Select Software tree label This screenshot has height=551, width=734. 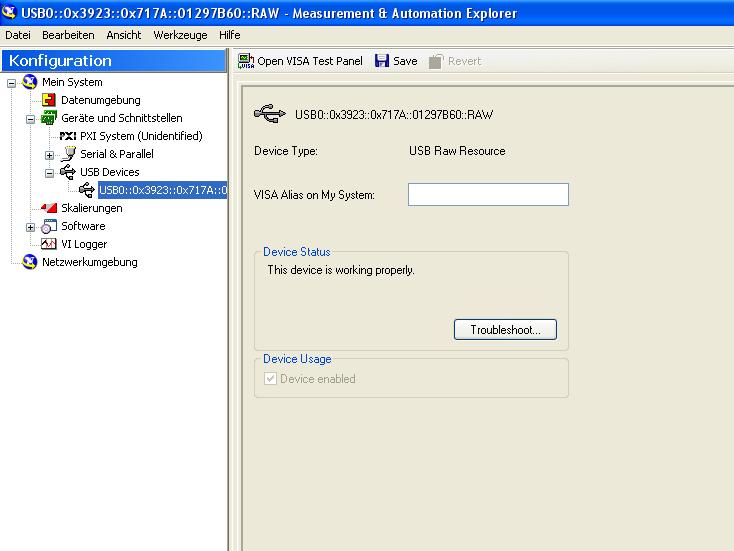coord(83,226)
